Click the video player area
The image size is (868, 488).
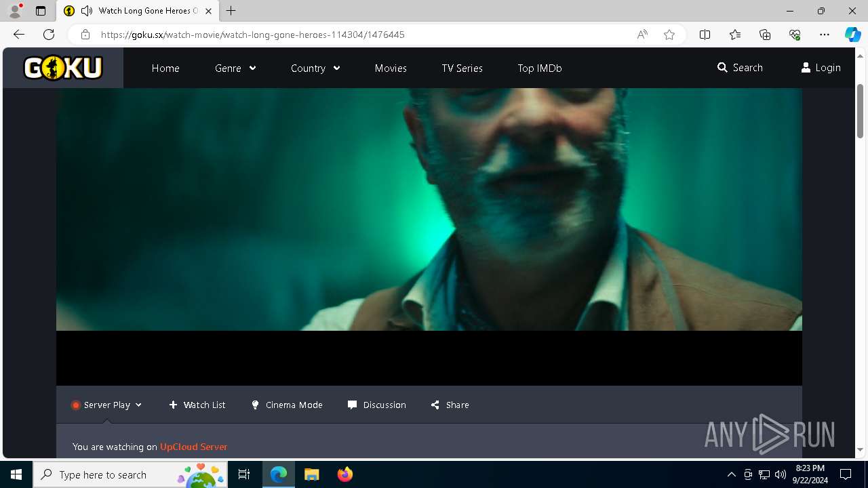coord(429,237)
